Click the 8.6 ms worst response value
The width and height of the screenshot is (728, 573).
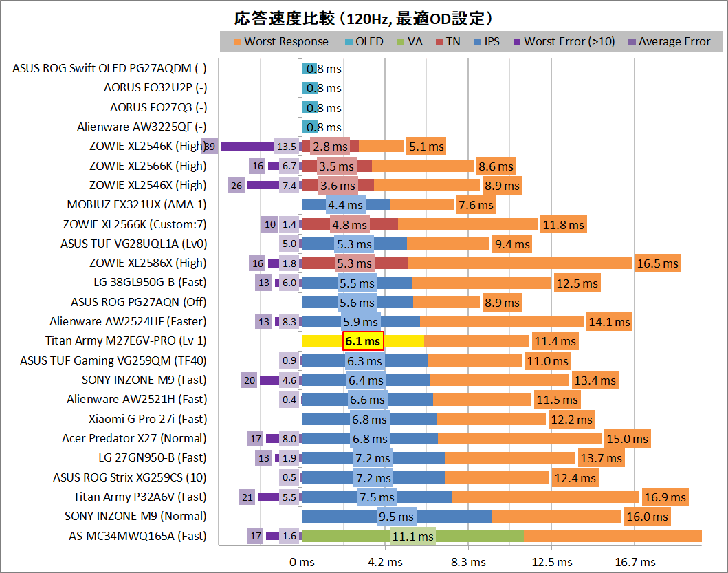tap(496, 166)
